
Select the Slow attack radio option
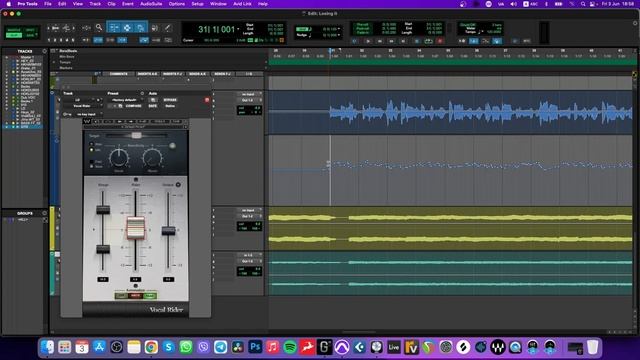click(x=91, y=167)
